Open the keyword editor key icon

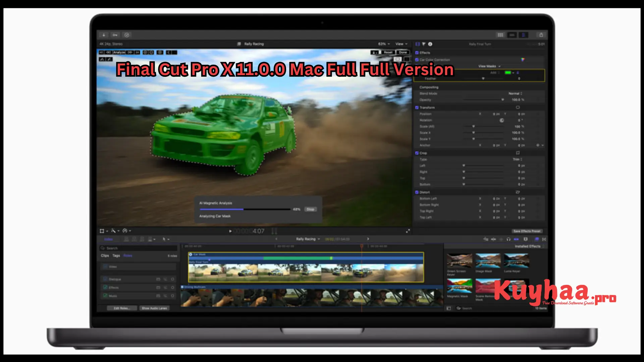coord(115,35)
